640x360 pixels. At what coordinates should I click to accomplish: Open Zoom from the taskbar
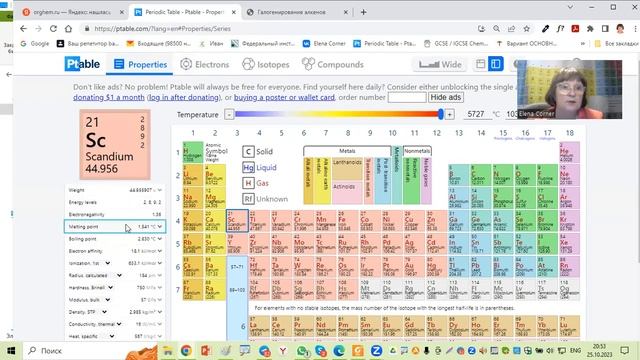tap(376, 351)
